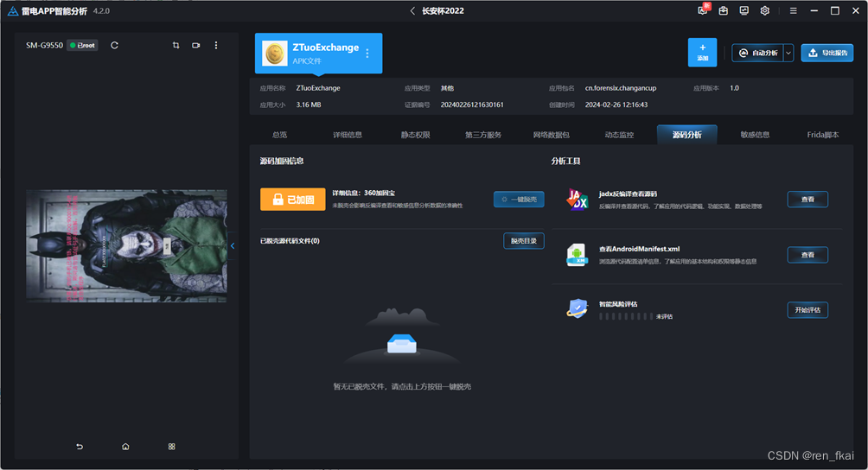
Task: Switch to the 网络数据包 tab
Action: pos(552,135)
